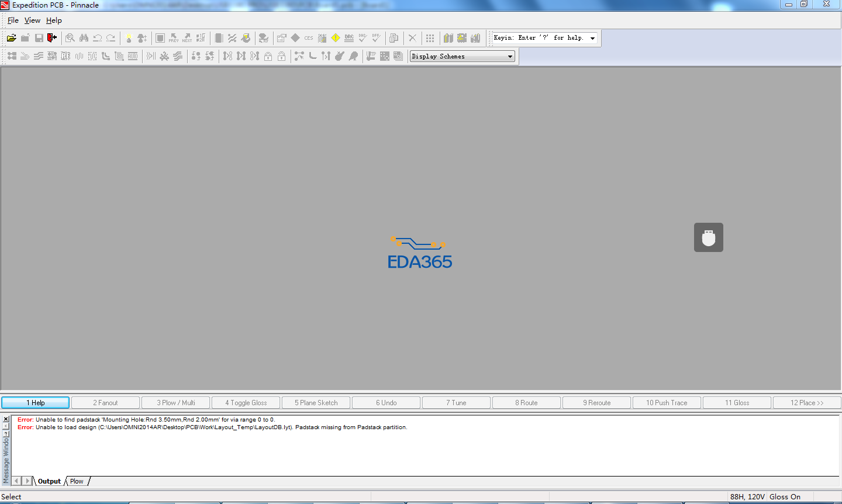Screen dimensions: 842x504
Task: Switch to the Output tab
Action: [49, 481]
